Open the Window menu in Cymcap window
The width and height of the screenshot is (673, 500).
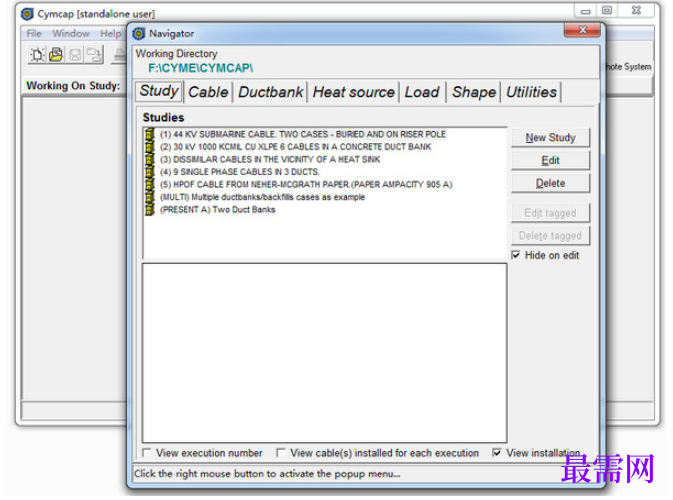coord(71,33)
